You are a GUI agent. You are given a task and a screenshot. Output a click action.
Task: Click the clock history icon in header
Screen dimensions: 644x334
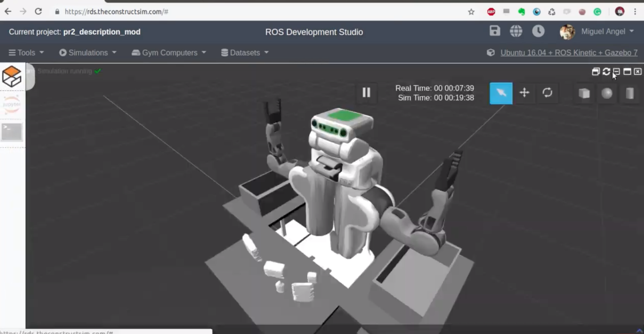[538, 31]
